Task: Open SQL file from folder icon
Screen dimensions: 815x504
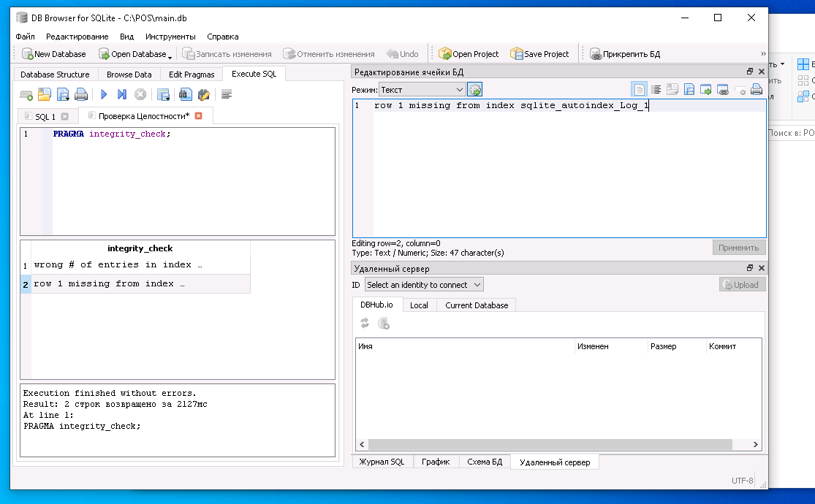Action: (44, 94)
